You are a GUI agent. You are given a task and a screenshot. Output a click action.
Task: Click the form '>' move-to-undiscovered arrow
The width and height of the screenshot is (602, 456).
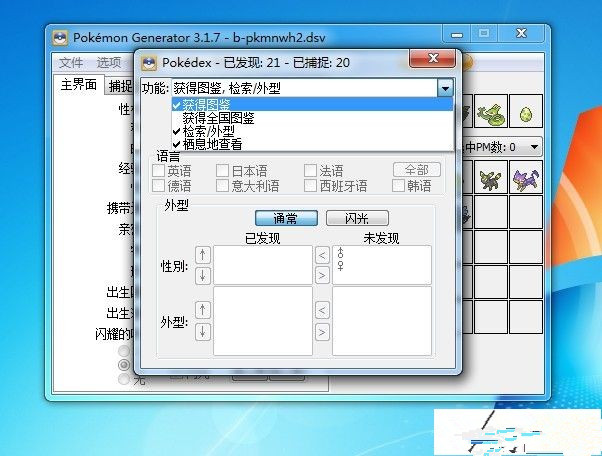point(322,332)
